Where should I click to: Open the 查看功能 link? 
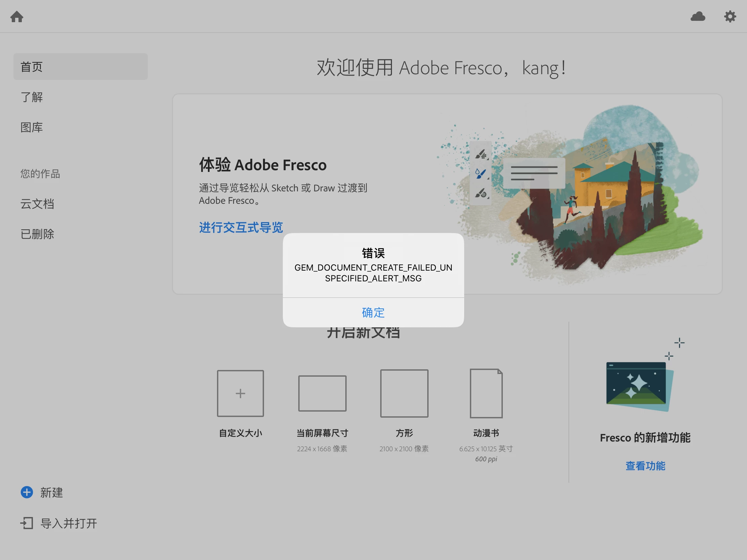click(645, 466)
